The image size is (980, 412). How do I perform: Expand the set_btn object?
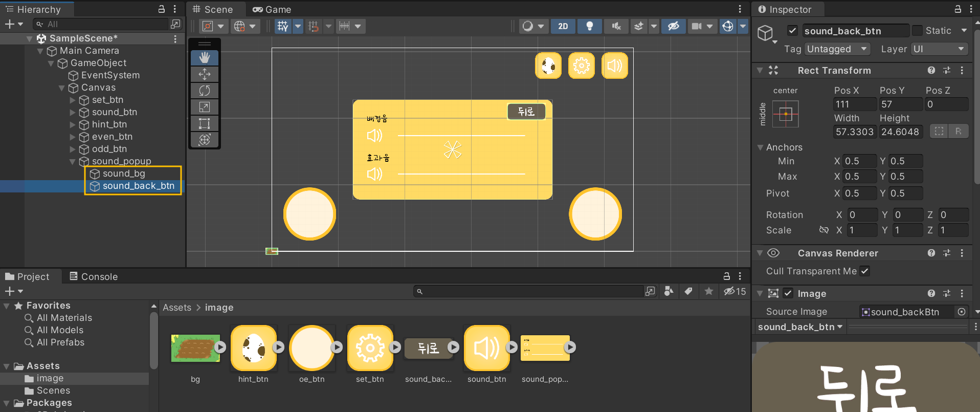73,100
